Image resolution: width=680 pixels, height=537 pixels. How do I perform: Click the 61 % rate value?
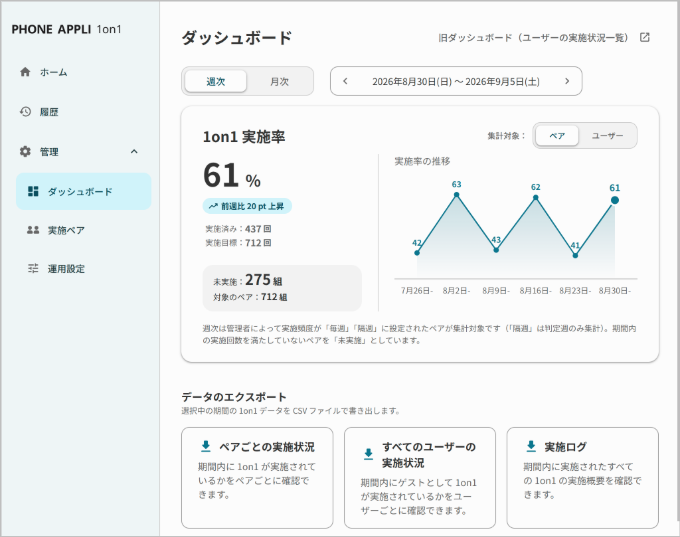coord(232,176)
